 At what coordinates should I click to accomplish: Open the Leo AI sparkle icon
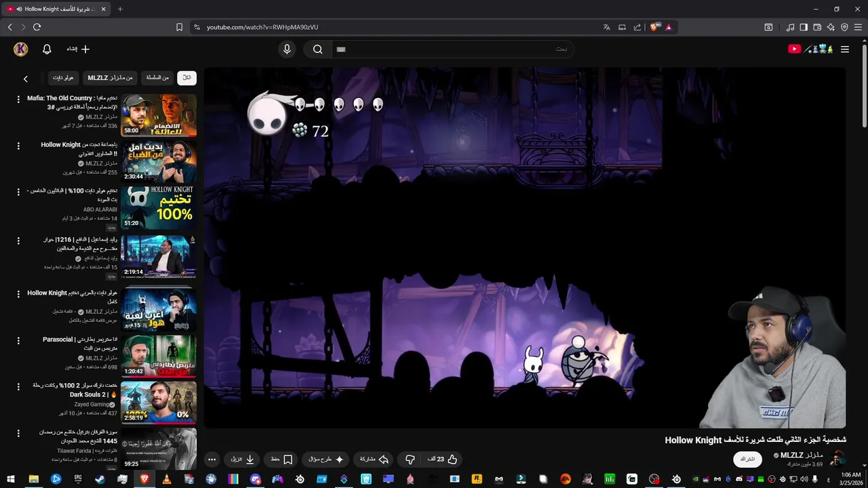pos(831,27)
